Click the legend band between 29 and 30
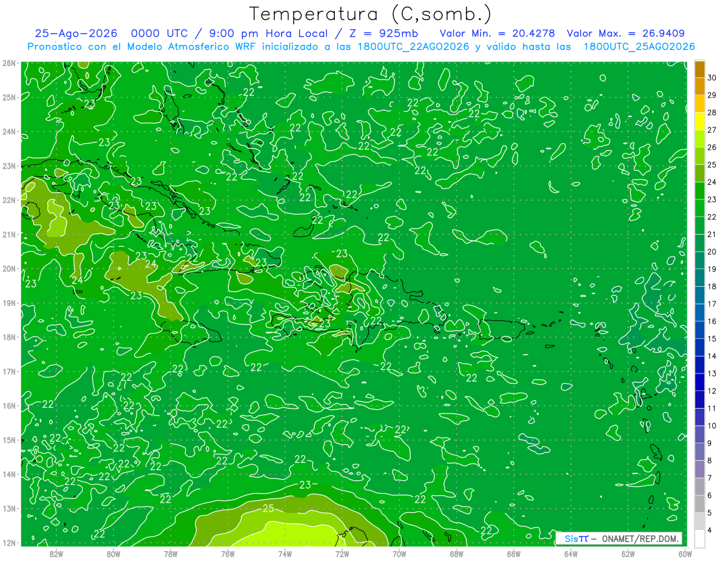Screen dimensions: 728x562 pyautogui.click(x=699, y=87)
